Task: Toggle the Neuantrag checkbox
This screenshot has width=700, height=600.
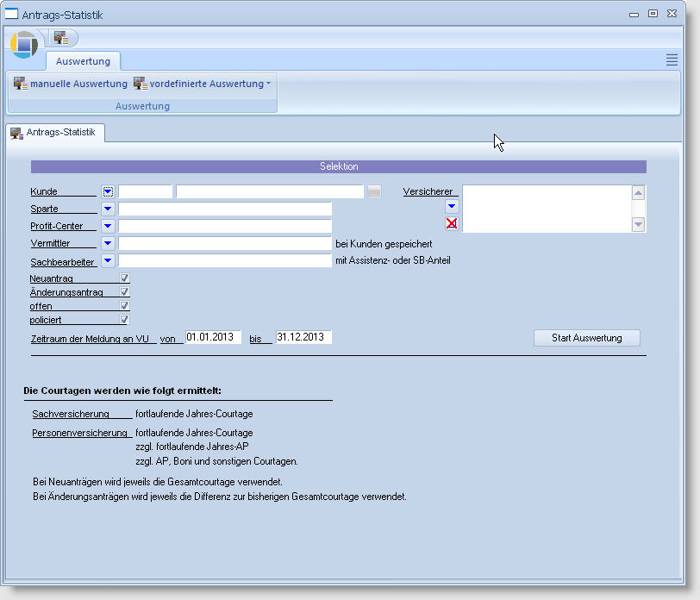Action: [x=125, y=278]
